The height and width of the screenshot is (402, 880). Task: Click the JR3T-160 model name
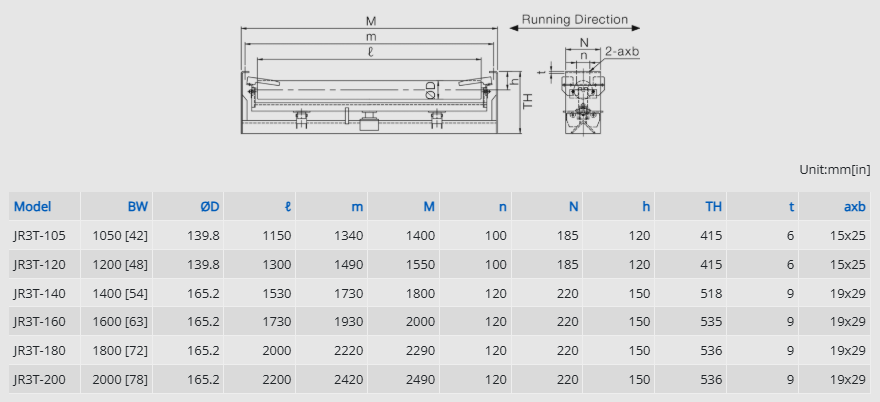tap(39, 322)
